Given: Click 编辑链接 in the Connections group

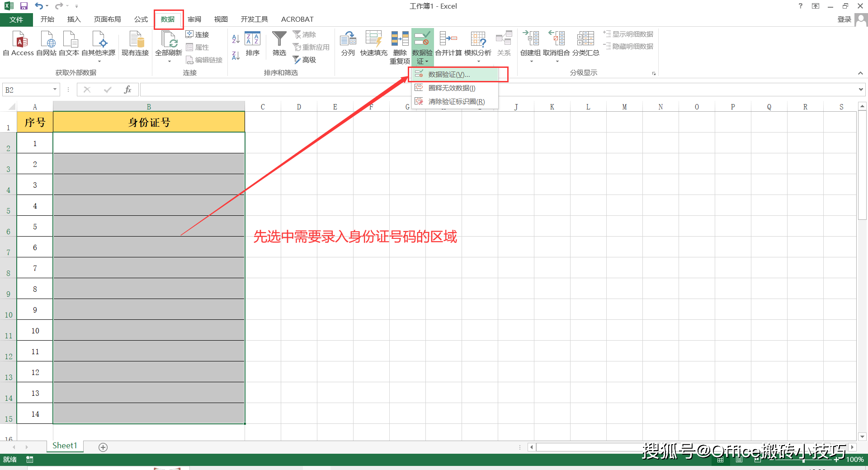Looking at the screenshot, I should (204, 60).
